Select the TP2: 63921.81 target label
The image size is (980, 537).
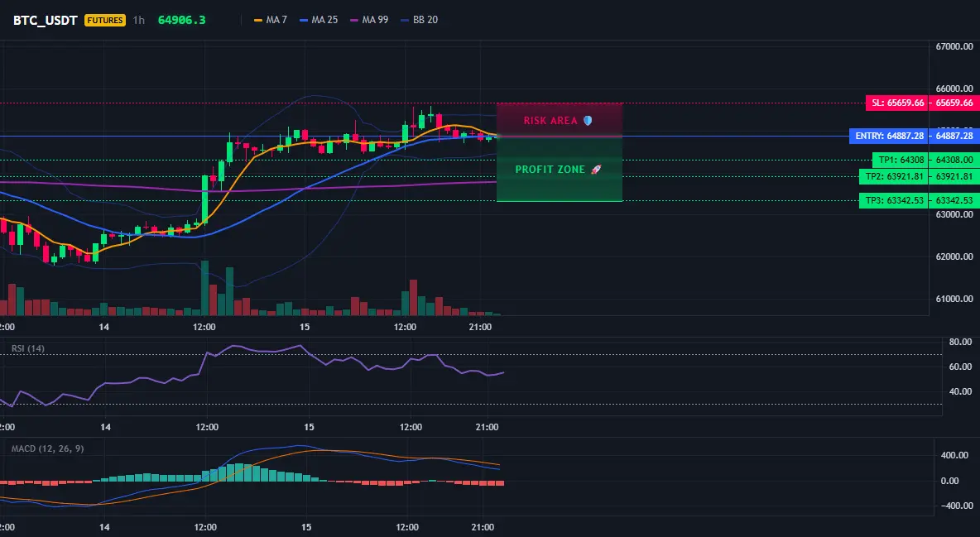click(x=894, y=177)
